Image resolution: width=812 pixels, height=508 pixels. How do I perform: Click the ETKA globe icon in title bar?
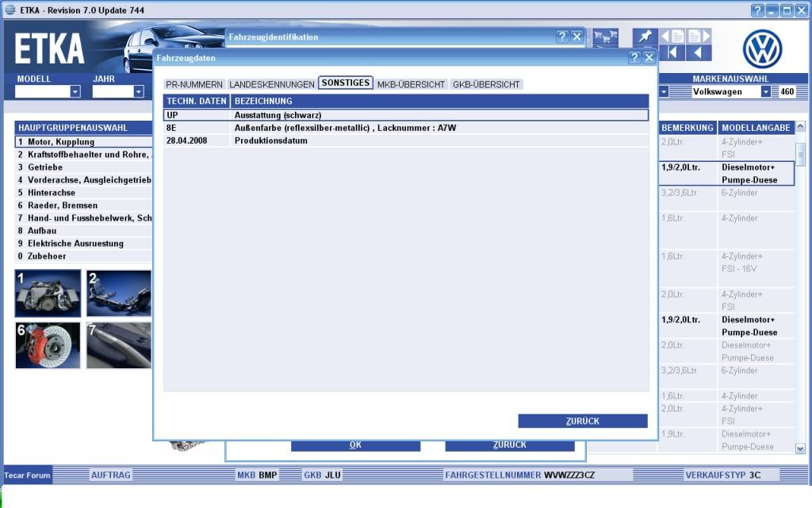tap(10, 10)
